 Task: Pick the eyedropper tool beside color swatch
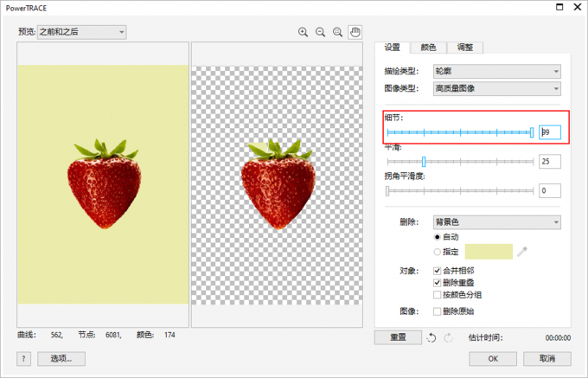tap(522, 252)
